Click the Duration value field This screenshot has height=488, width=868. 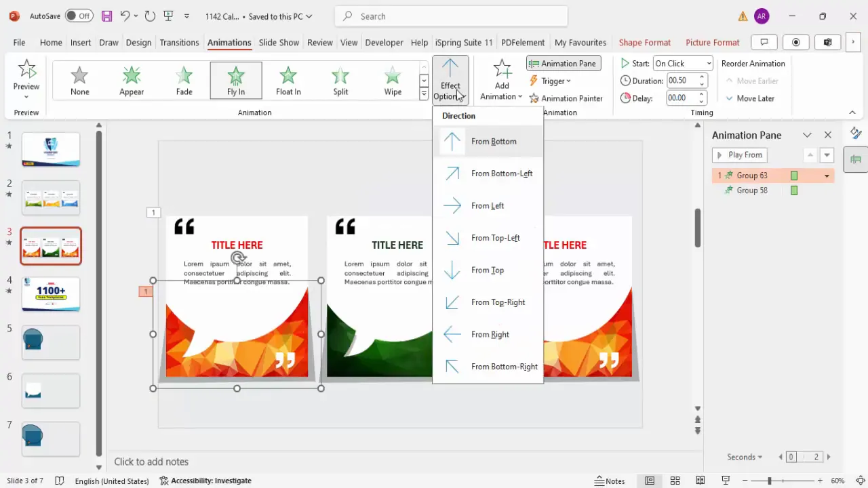pyautogui.click(x=681, y=81)
